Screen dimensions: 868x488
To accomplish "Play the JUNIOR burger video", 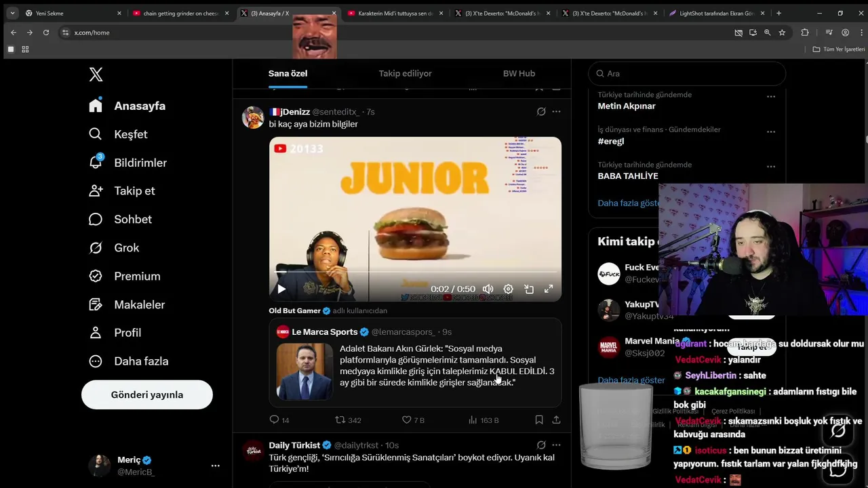I will pyautogui.click(x=281, y=289).
